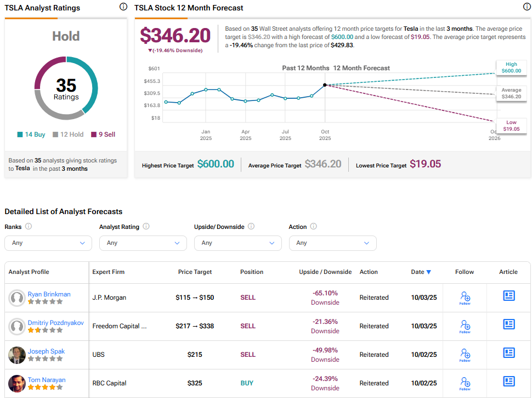
Task: Follow analyst Tom Narayan
Action: [x=465, y=384]
